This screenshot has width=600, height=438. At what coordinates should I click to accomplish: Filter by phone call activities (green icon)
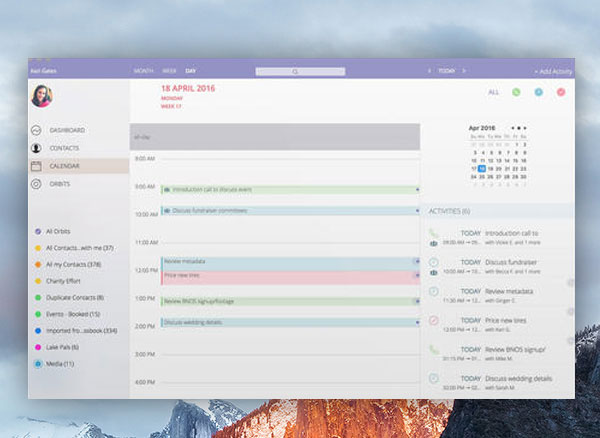click(516, 92)
